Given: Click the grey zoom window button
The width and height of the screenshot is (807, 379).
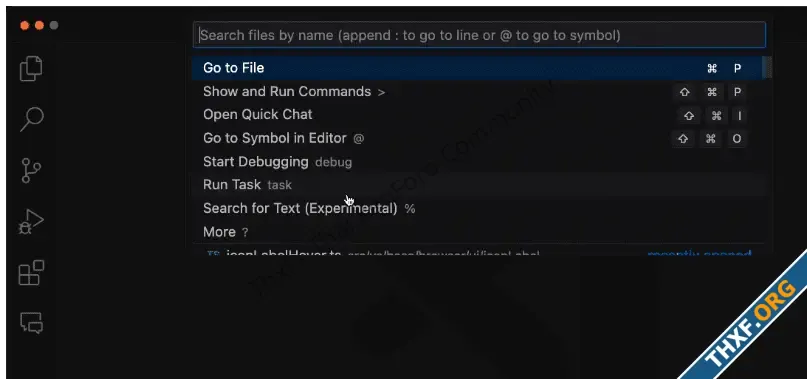Looking at the screenshot, I should click(x=54, y=25).
